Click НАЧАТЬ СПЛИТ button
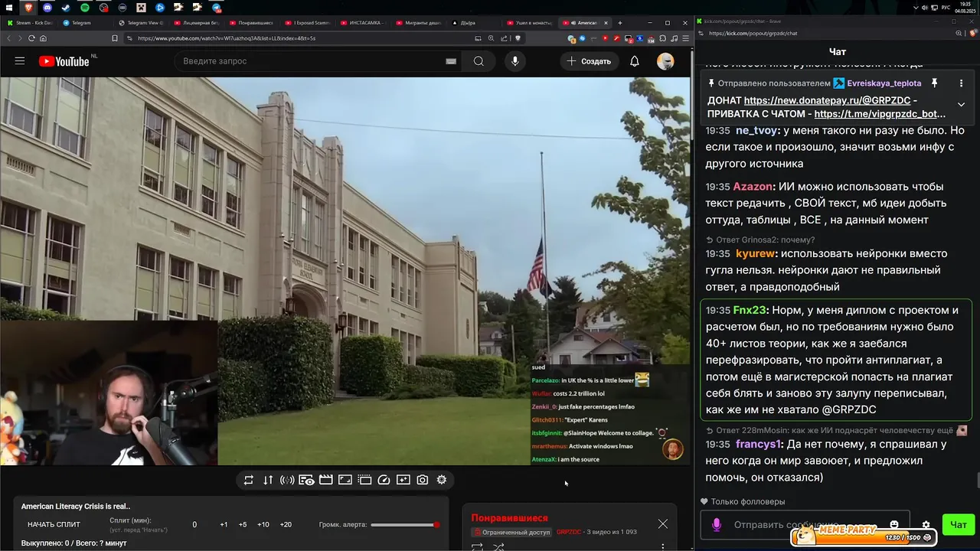 tap(54, 524)
